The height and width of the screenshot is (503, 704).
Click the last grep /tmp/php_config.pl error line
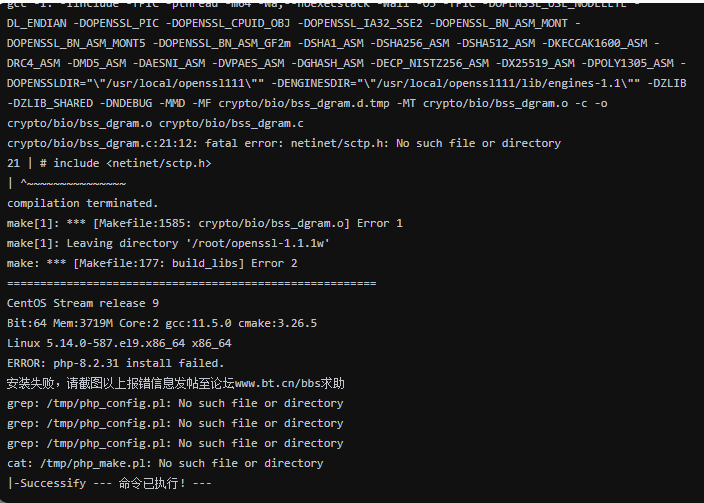point(175,443)
